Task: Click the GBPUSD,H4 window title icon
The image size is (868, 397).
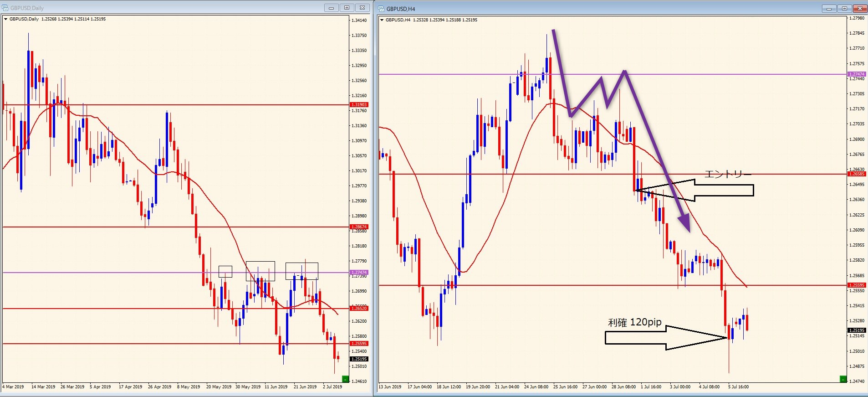Action: 381,9
